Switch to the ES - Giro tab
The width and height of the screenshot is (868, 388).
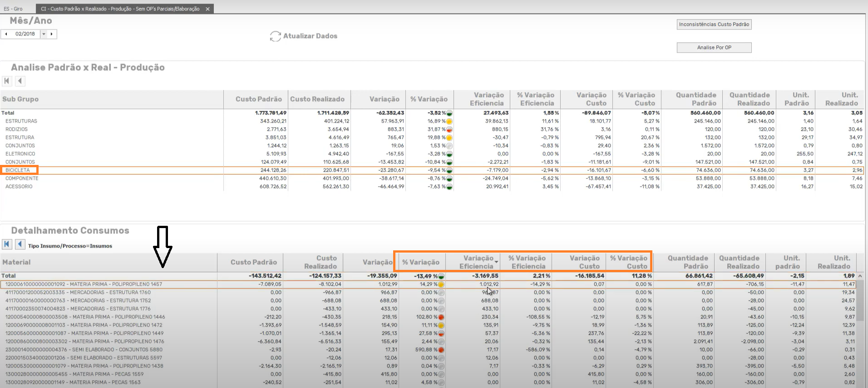pyautogui.click(x=13, y=9)
